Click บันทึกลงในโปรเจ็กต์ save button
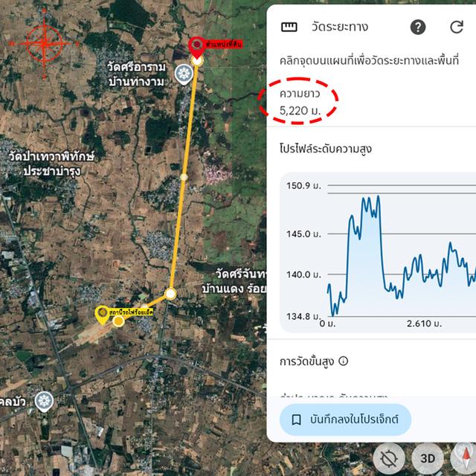 coord(345,419)
